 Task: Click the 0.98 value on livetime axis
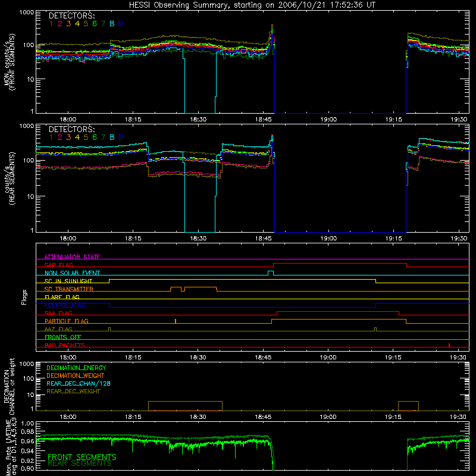coord(28,431)
